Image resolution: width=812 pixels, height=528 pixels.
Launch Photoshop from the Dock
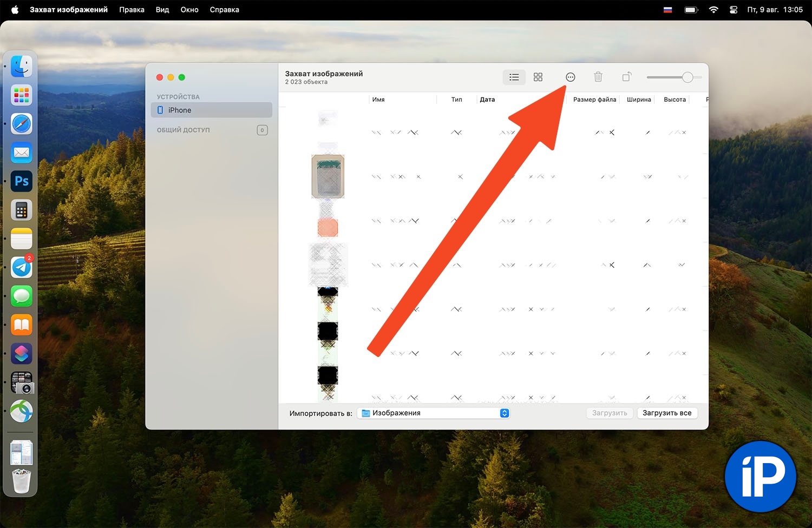[x=22, y=181]
